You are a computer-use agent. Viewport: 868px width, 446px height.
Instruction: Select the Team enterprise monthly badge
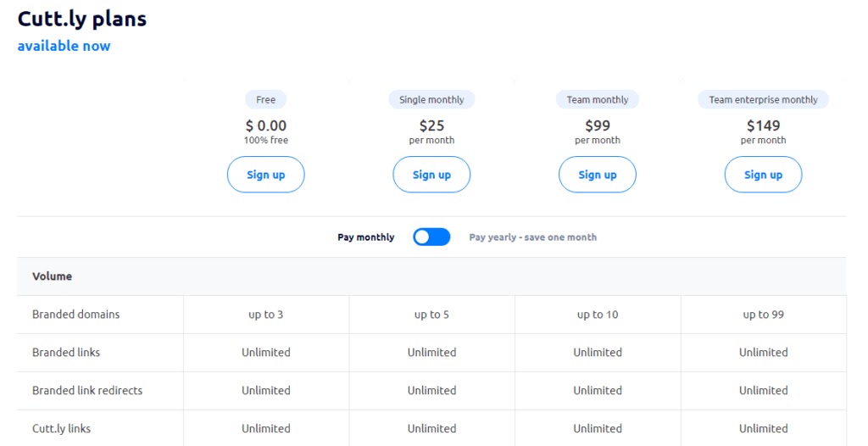(763, 99)
